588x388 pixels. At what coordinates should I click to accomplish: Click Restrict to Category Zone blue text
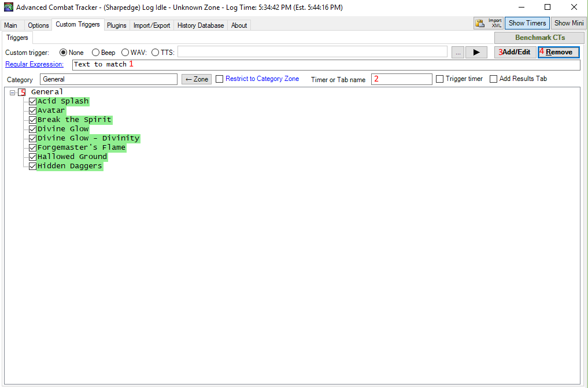click(x=262, y=79)
